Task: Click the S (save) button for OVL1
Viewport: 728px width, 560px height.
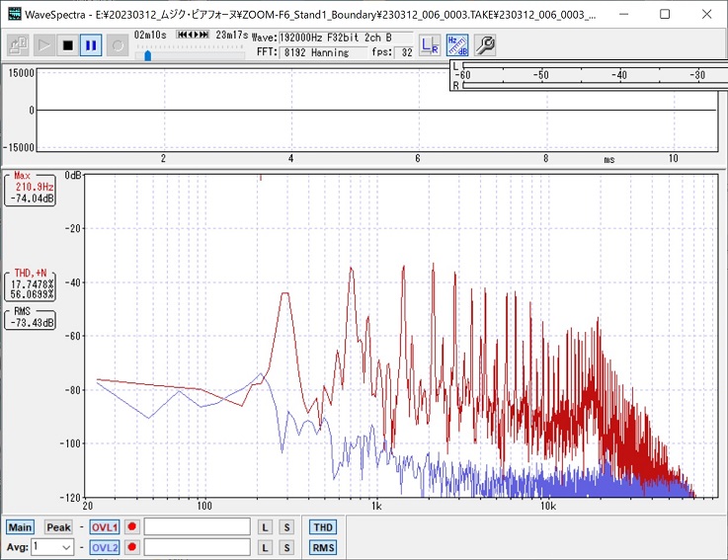Action: [x=286, y=527]
